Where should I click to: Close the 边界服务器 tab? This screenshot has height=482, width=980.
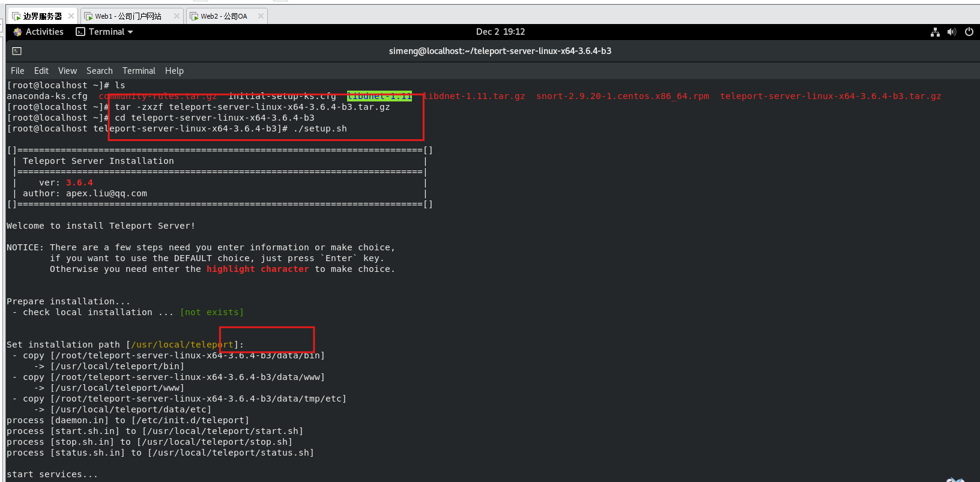pos(71,16)
